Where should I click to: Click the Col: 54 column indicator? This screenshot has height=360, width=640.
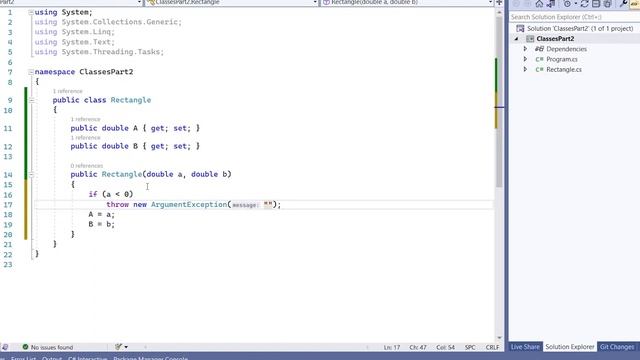click(445, 347)
